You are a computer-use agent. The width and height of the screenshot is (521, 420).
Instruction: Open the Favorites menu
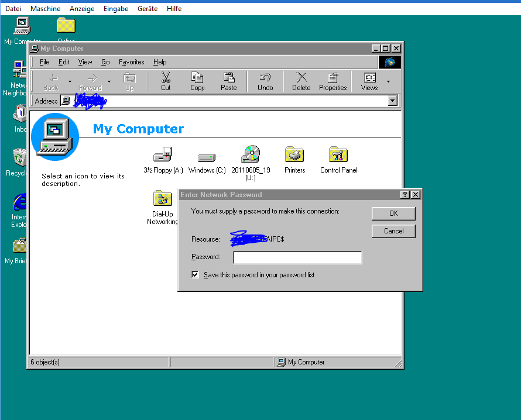point(132,62)
